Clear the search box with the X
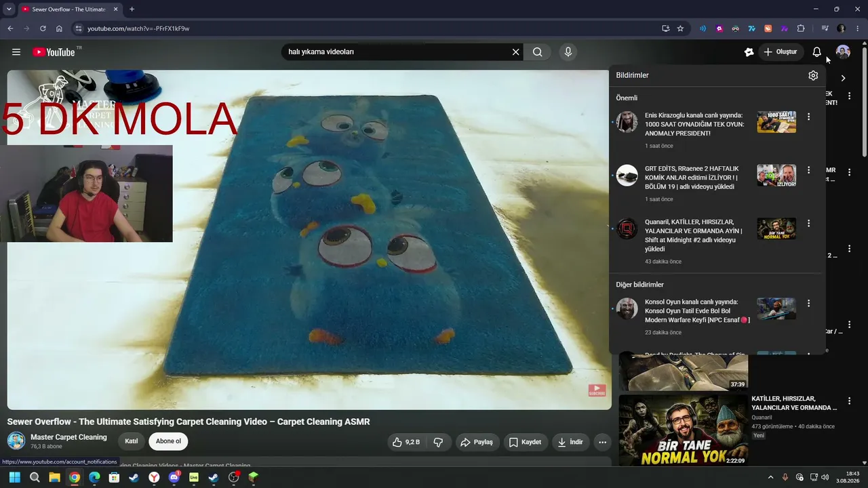This screenshot has height=488, width=868. coord(515,52)
